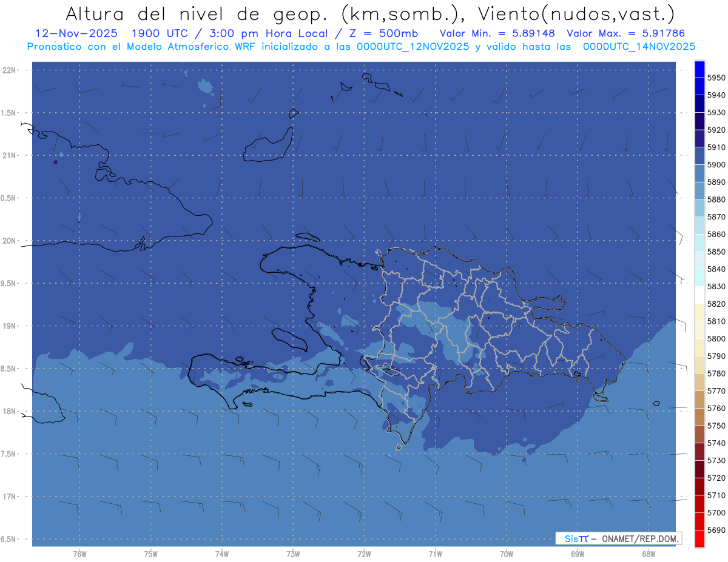Click the legend value '5750'

pos(716,426)
